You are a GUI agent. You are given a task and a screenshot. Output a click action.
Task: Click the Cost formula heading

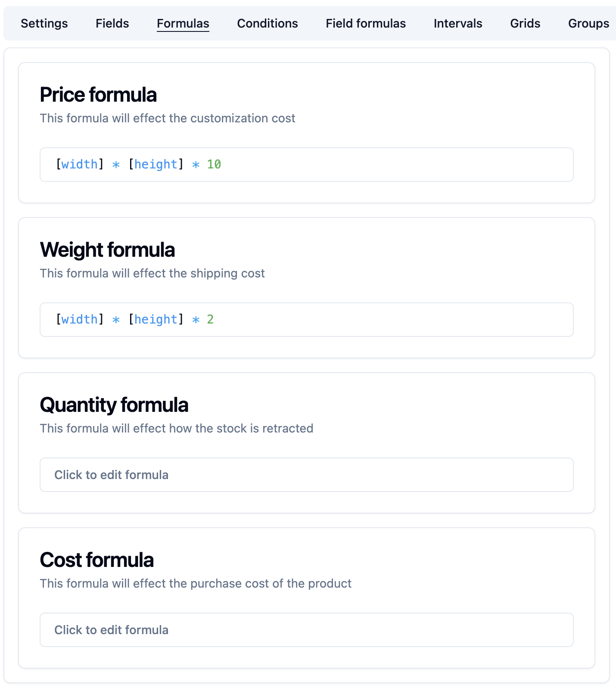96,560
